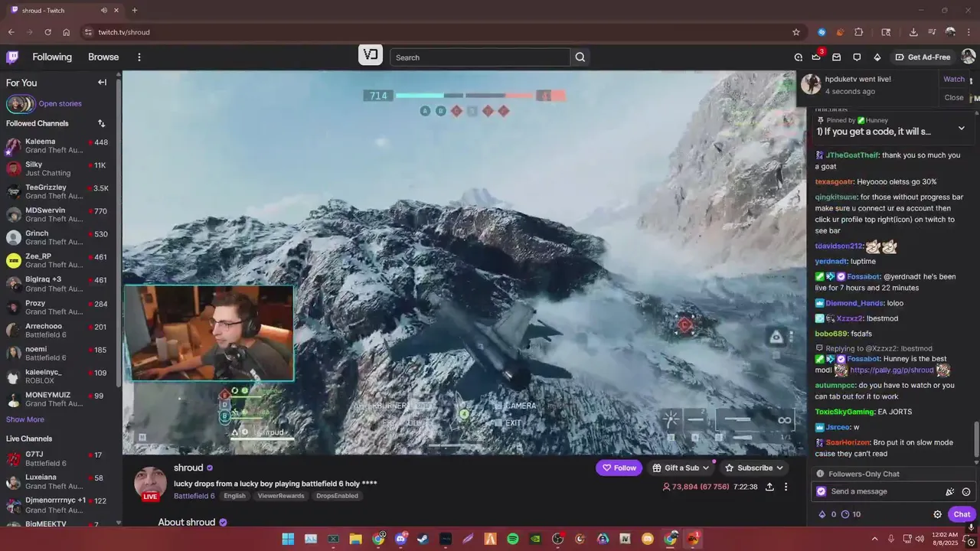Image resolution: width=980 pixels, height=551 pixels.
Task: Click shroud streamer avatar
Action: [150, 482]
